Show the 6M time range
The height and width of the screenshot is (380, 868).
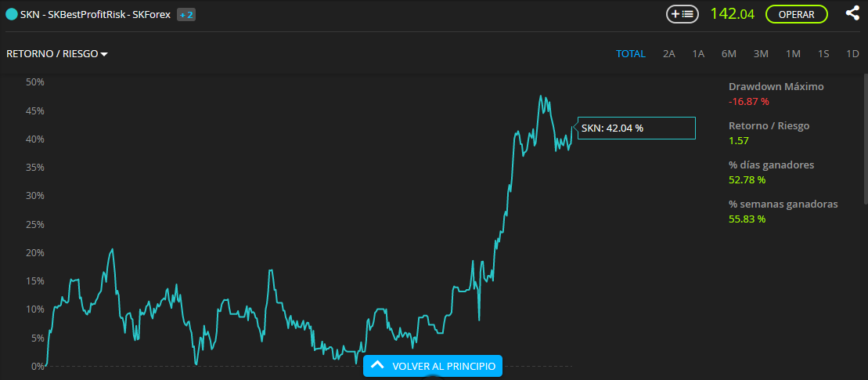[x=729, y=54]
